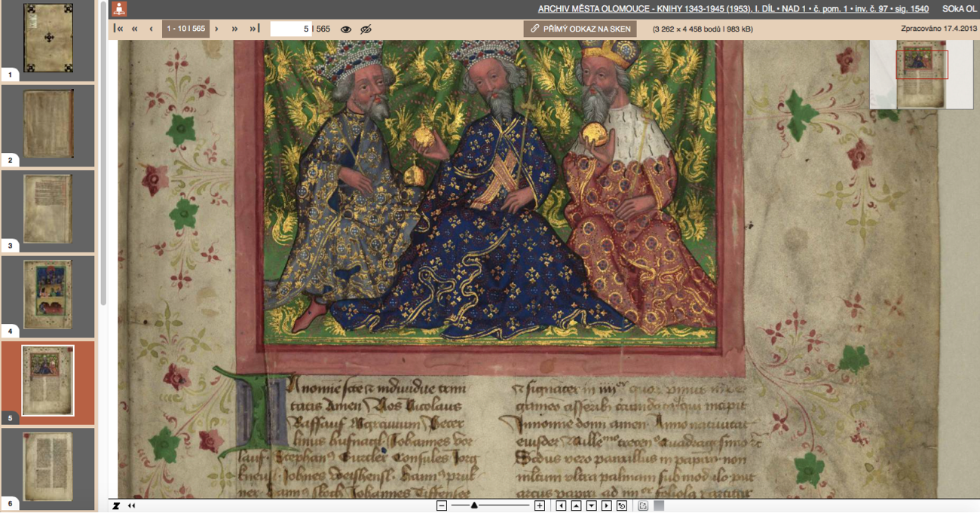Viewport: 980px width, 513px height.
Task: Go to the next scan page
Action: 216,29
